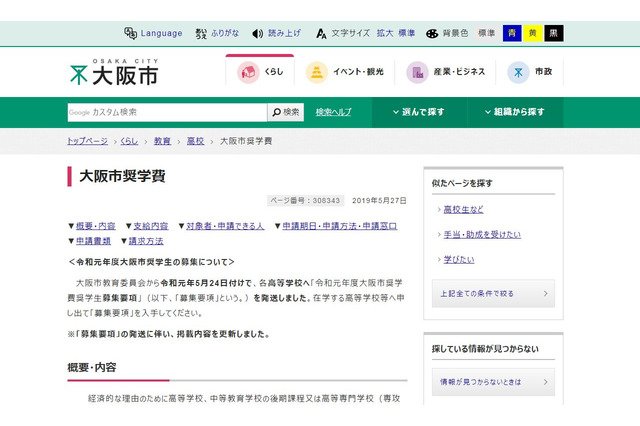Click the 検索 search button

(x=286, y=112)
